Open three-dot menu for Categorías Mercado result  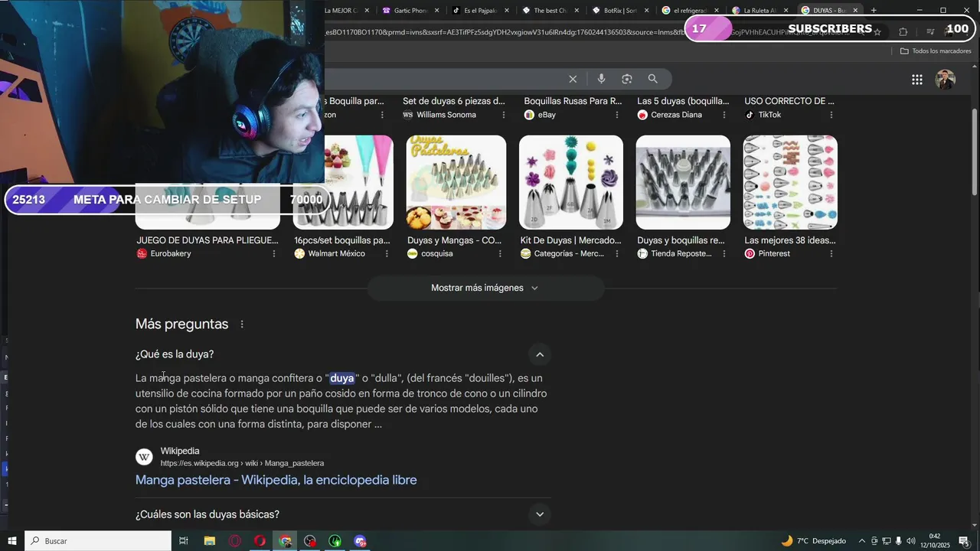[x=617, y=253]
